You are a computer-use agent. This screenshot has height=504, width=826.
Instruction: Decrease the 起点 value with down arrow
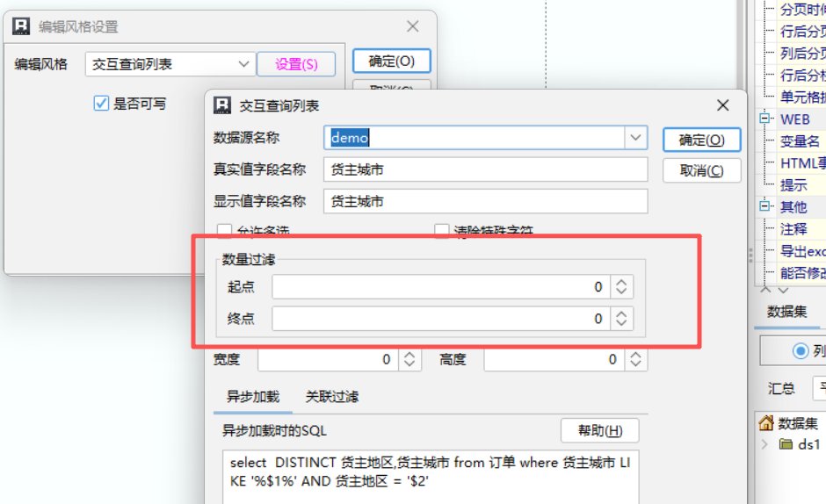pos(621,292)
